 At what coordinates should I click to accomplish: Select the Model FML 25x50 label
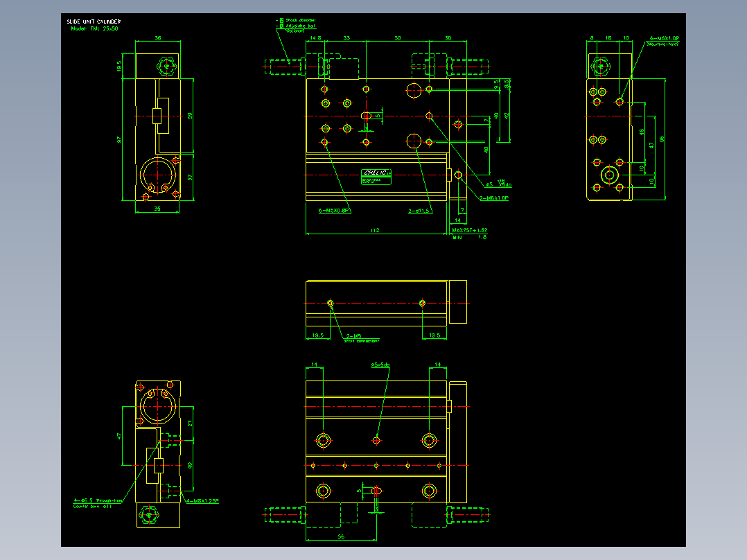pos(94,28)
